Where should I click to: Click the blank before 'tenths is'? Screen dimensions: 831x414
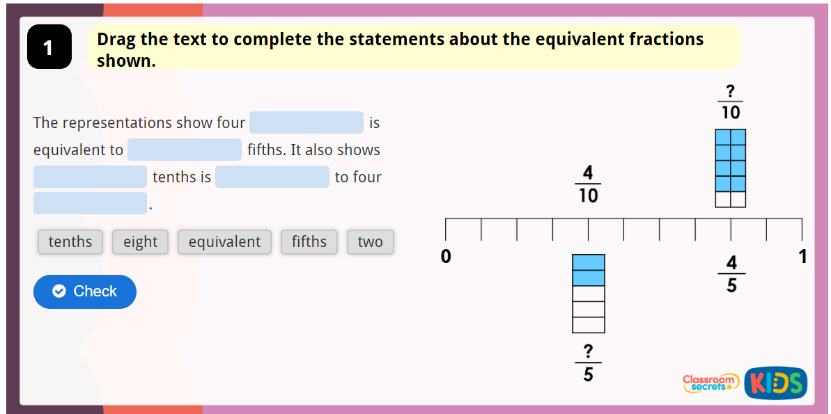pos(90,177)
